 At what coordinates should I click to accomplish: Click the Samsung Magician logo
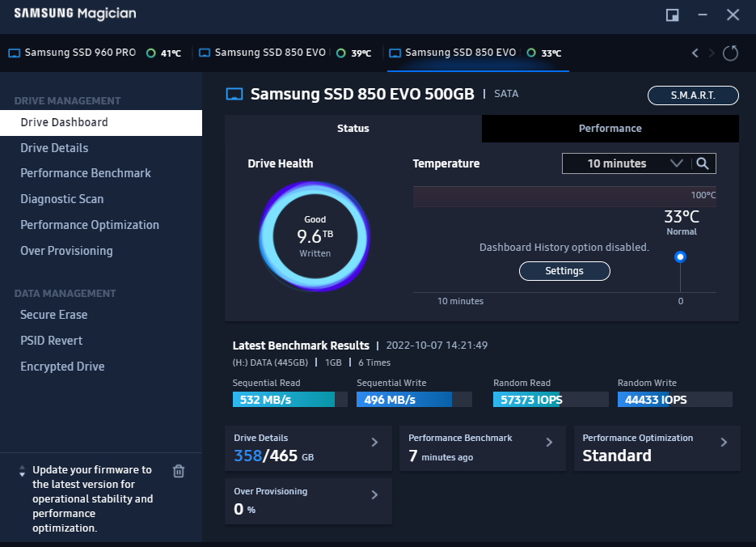(x=75, y=14)
